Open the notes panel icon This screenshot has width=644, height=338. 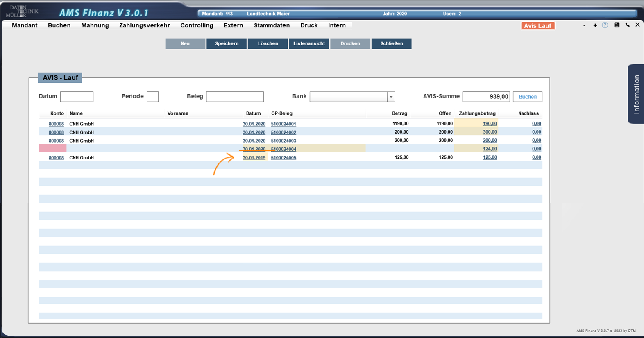tap(617, 25)
